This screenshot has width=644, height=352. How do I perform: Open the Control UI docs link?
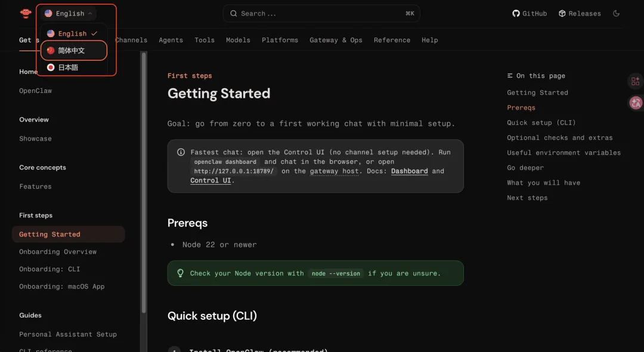[210, 181]
